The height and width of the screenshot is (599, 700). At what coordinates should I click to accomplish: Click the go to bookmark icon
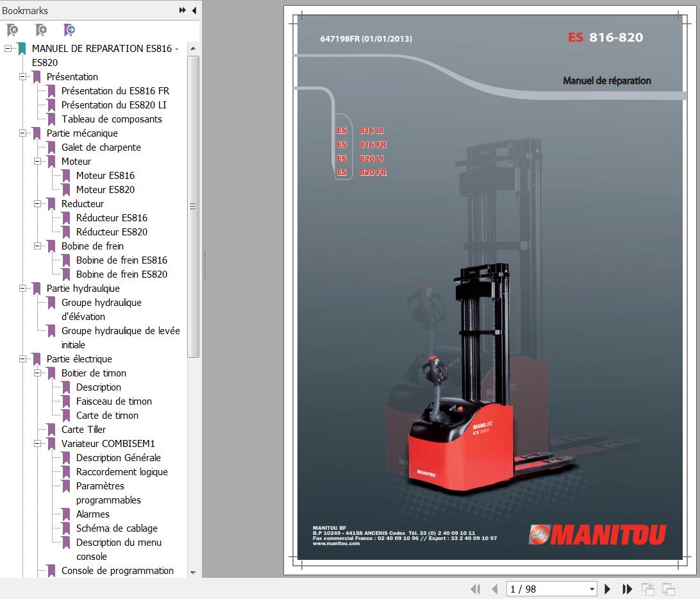(x=69, y=30)
